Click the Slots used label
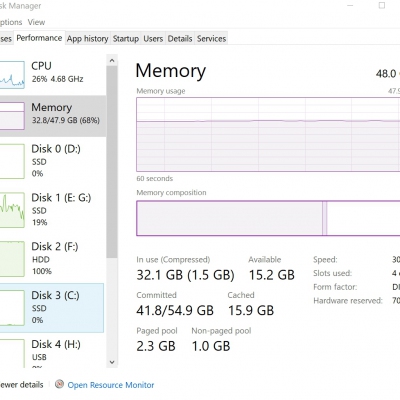This screenshot has width=400, height=400. [x=332, y=273]
